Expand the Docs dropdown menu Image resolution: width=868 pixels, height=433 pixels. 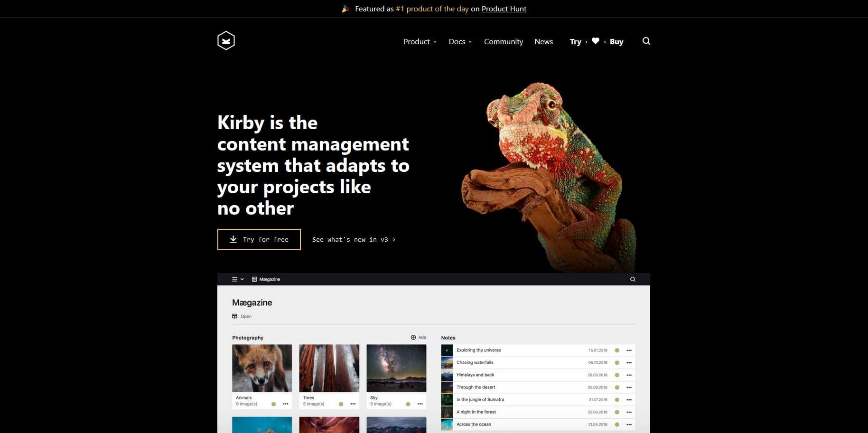[x=460, y=41]
